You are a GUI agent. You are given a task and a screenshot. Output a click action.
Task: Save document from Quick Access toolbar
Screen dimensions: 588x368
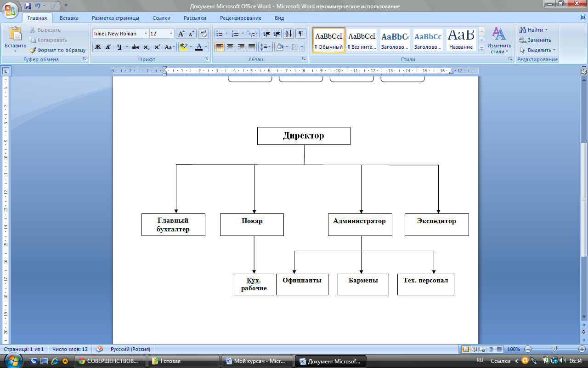[28, 6]
